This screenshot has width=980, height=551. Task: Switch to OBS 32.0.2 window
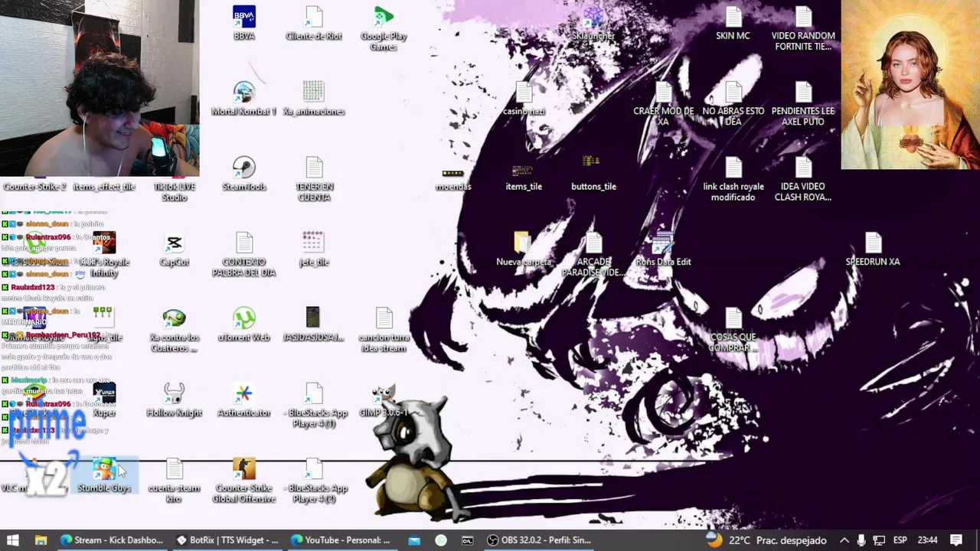click(540, 540)
